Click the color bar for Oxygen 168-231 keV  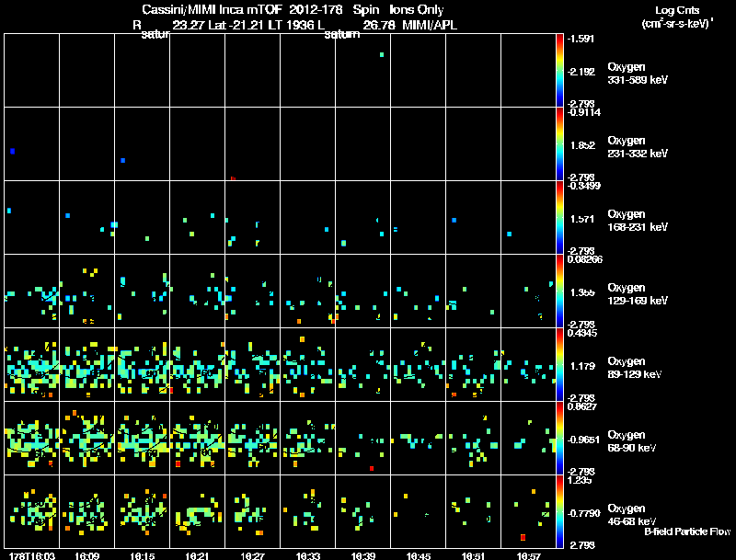coord(559,218)
